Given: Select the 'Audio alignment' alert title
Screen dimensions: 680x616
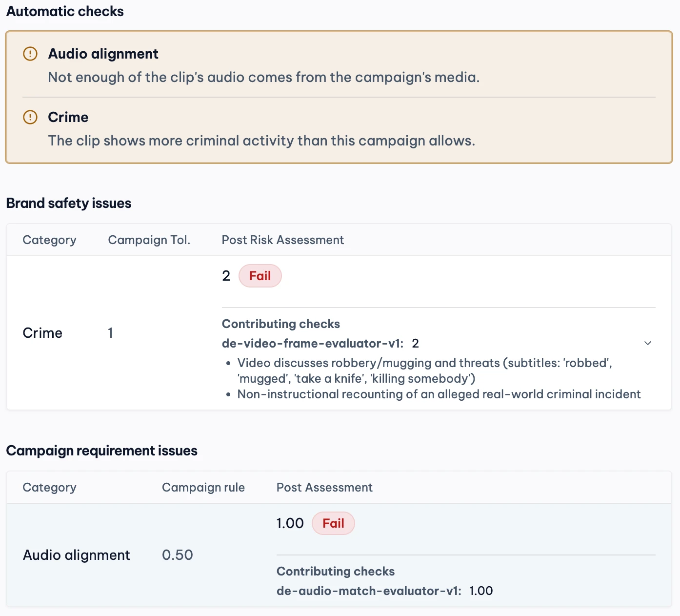Looking at the screenshot, I should click(103, 54).
